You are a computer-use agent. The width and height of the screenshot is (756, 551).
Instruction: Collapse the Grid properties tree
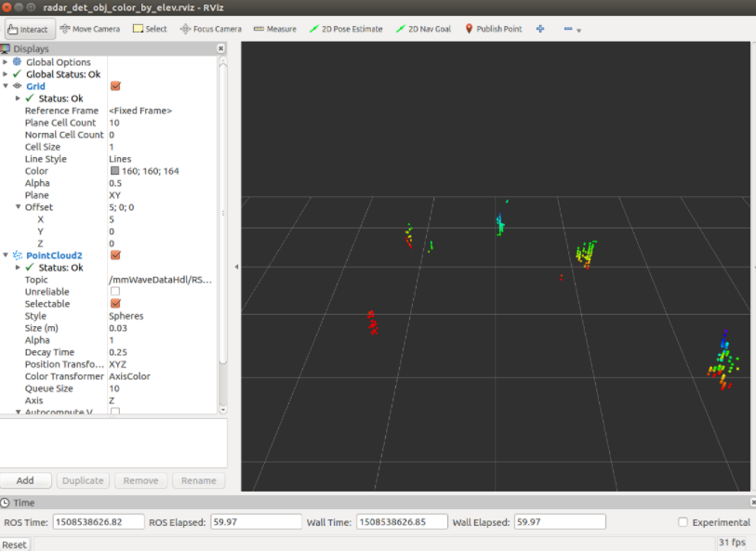(x=7, y=85)
